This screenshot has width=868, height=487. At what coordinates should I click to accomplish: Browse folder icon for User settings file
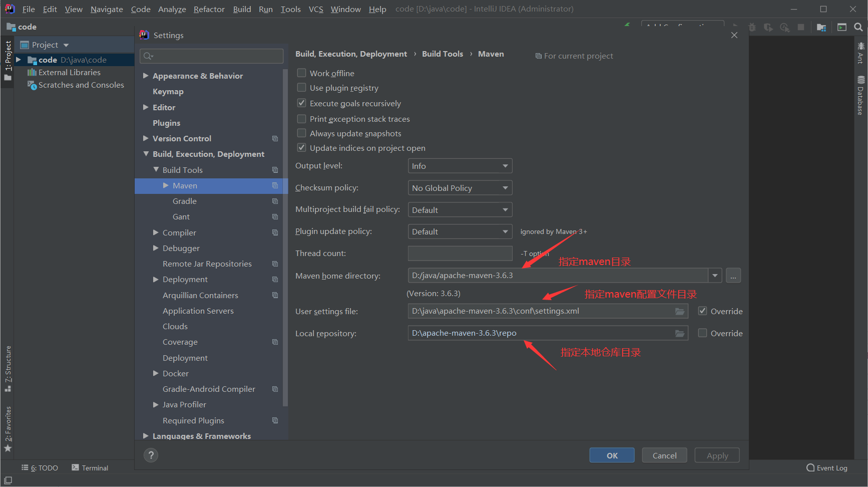click(x=680, y=311)
